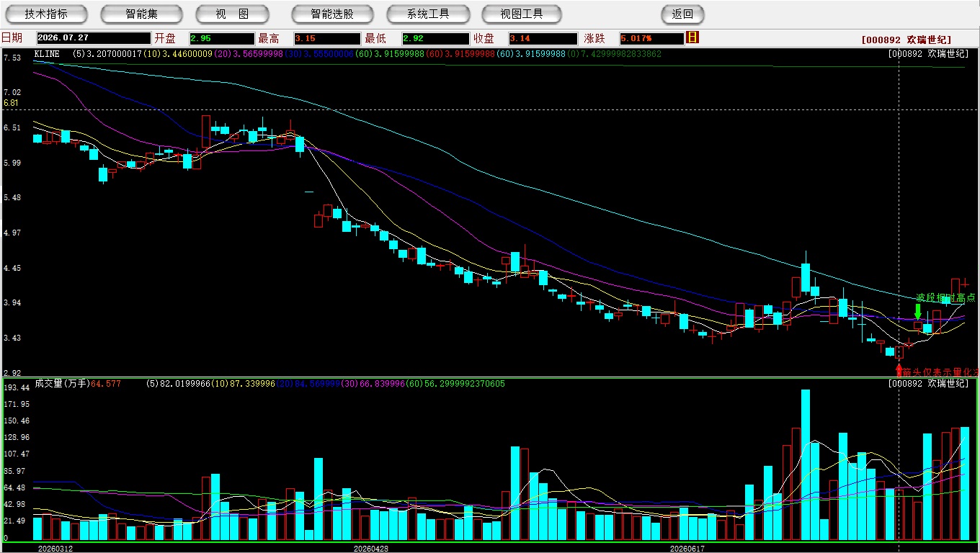The height and width of the screenshot is (553, 980).
Task: Click the 2.92 price axis label
Action: [x=12, y=373]
